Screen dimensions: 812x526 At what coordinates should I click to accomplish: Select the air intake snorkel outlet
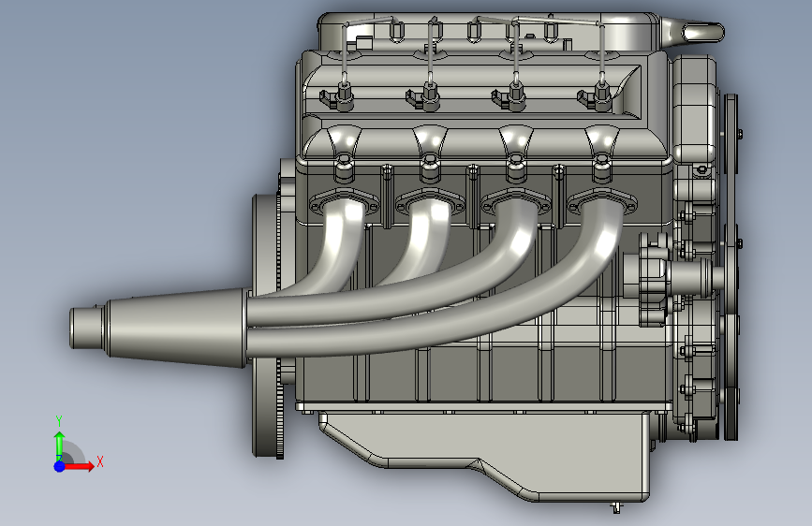[701, 32]
